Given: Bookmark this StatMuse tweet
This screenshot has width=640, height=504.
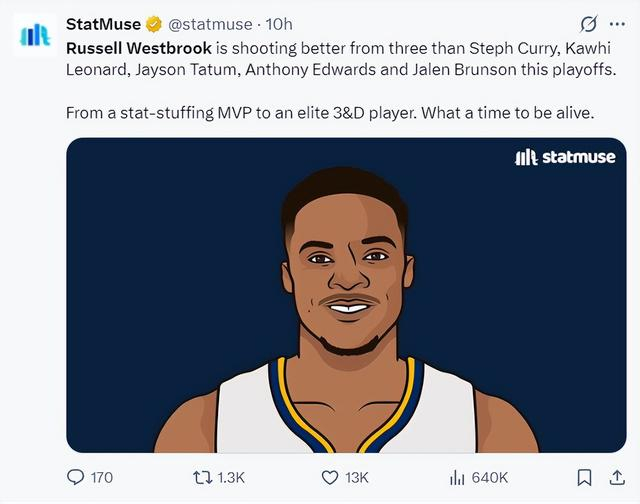Looking at the screenshot, I should [585, 478].
